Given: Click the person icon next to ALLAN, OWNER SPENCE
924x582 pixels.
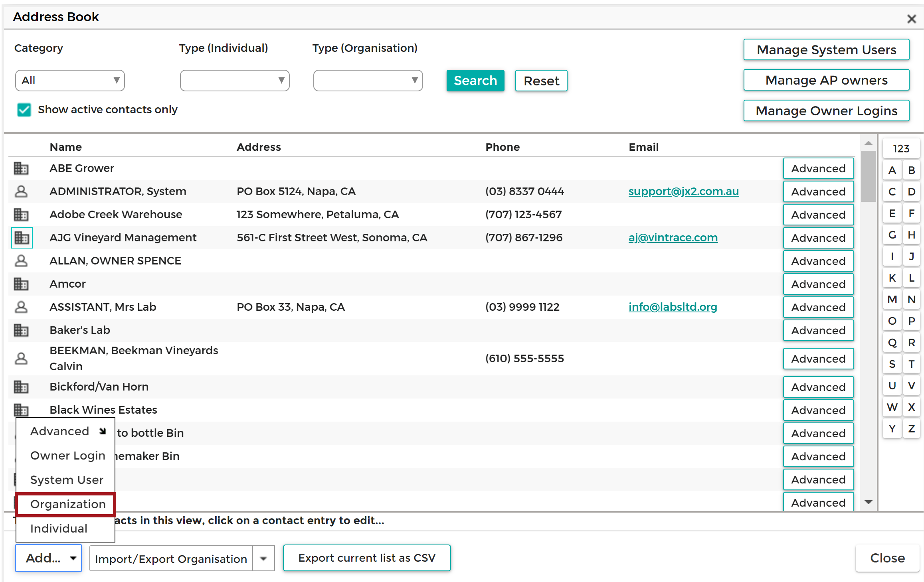Looking at the screenshot, I should pos(21,260).
